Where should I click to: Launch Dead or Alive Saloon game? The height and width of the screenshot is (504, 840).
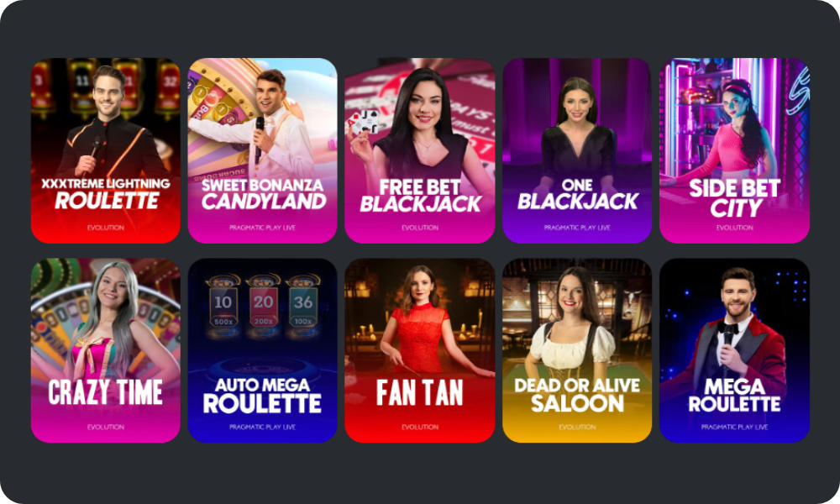point(577,351)
